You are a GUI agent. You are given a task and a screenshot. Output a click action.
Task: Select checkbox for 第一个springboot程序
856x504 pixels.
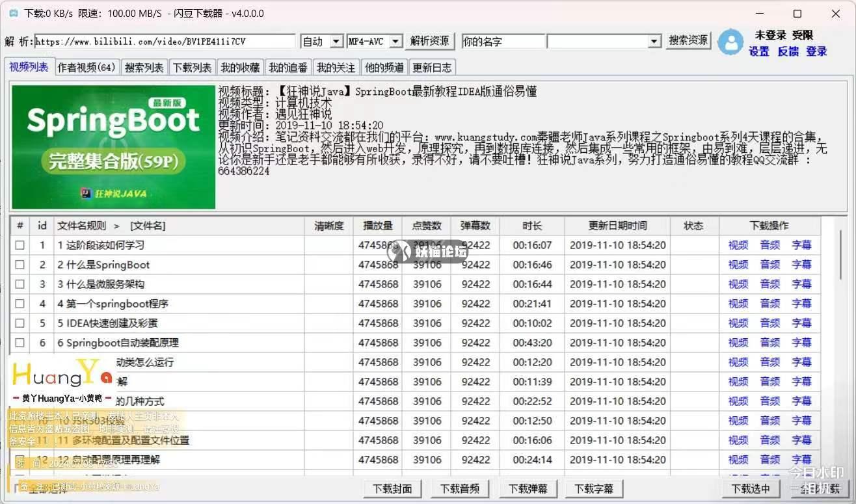click(x=20, y=304)
